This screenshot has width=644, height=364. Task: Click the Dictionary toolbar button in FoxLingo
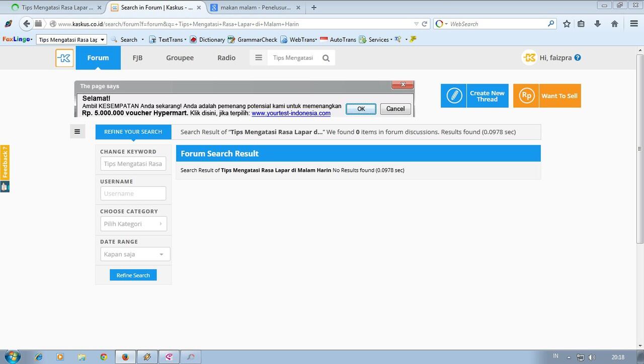207,39
